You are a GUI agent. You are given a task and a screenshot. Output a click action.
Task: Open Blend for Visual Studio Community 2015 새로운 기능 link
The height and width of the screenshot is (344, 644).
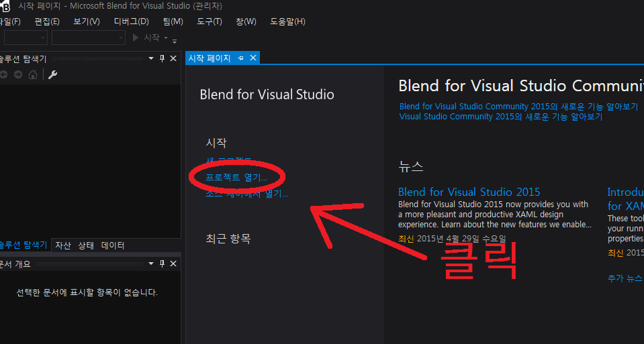coord(518,106)
